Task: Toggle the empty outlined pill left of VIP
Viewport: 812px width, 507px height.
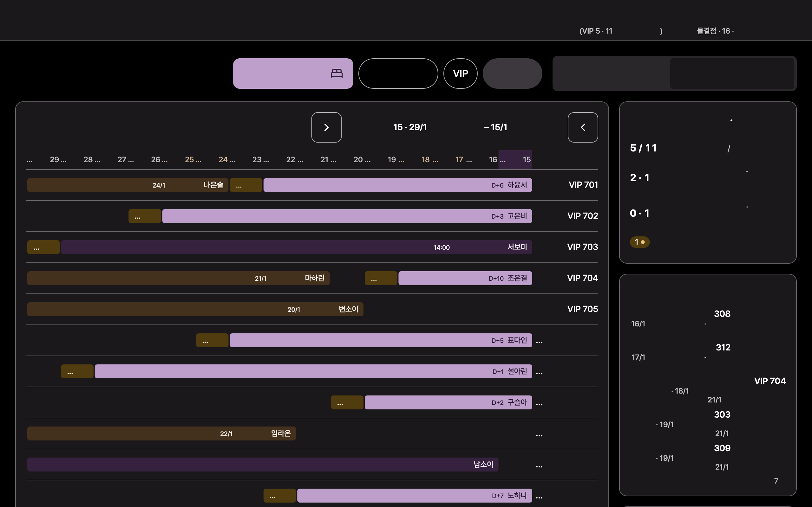Action: click(x=398, y=74)
